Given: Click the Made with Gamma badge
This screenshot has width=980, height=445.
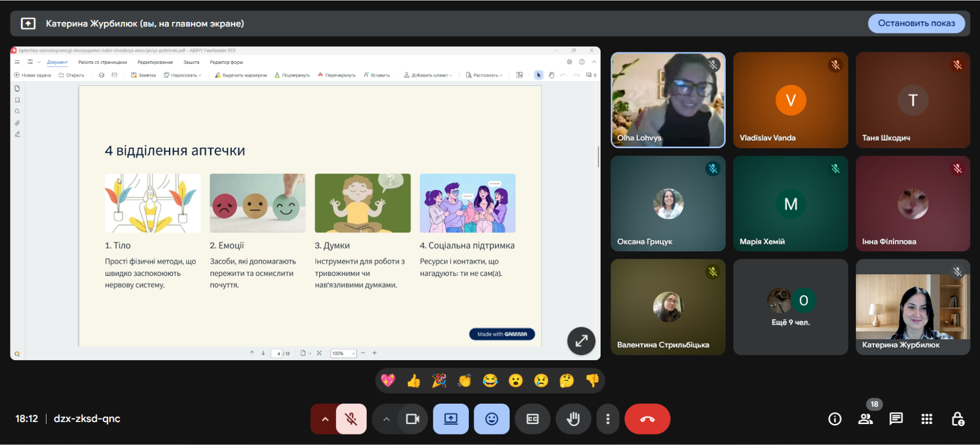Looking at the screenshot, I should 502,334.
